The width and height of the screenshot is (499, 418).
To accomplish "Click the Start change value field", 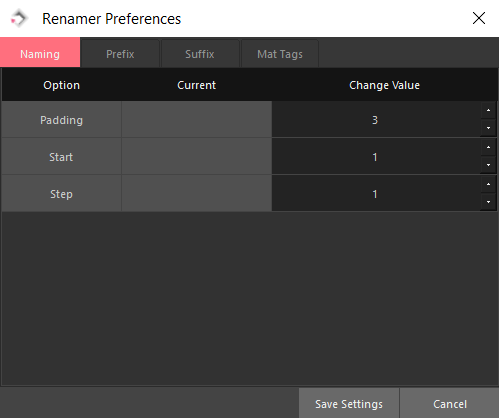I will (x=376, y=156).
